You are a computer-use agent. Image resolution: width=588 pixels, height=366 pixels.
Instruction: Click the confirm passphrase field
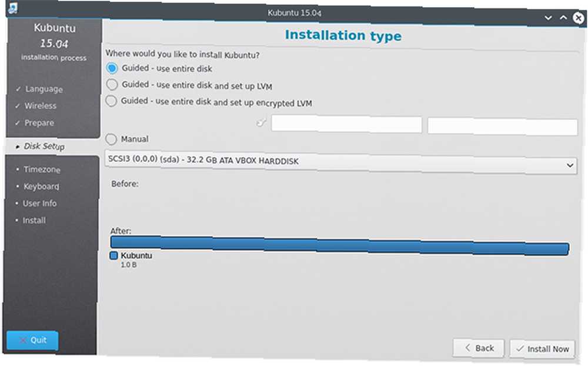point(503,127)
